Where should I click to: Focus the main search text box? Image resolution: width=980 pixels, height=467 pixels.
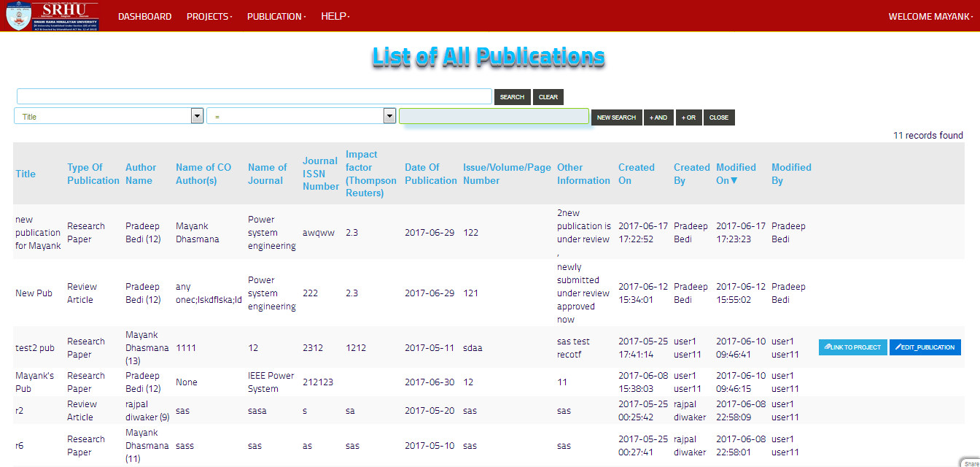254,96
